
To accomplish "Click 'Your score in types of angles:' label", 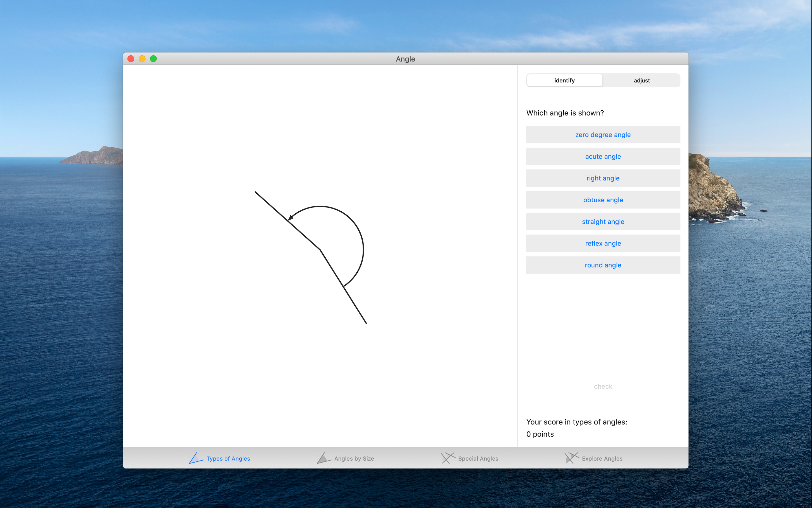I will pyautogui.click(x=577, y=422).
